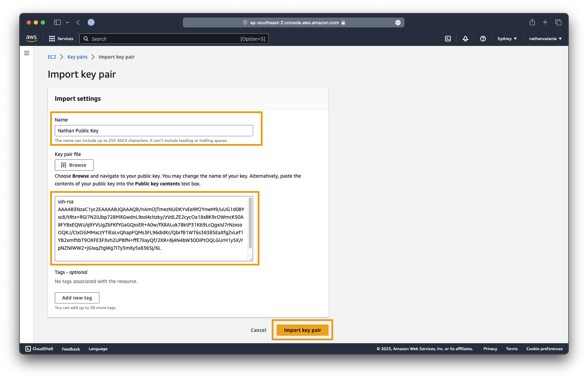Viewport: 588px width, 380px height.
Task: Click the 1Password extension icon
Action: point(91,22)
